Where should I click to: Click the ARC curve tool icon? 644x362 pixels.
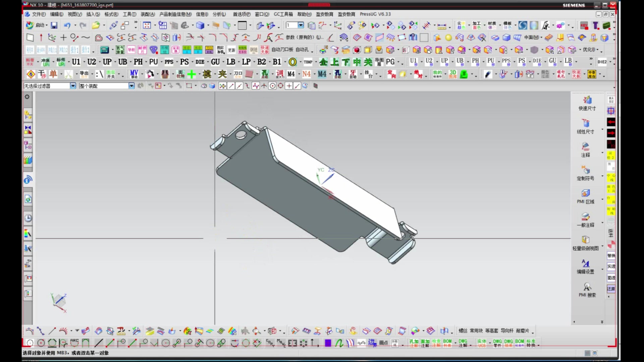click(x=74, y=343)
